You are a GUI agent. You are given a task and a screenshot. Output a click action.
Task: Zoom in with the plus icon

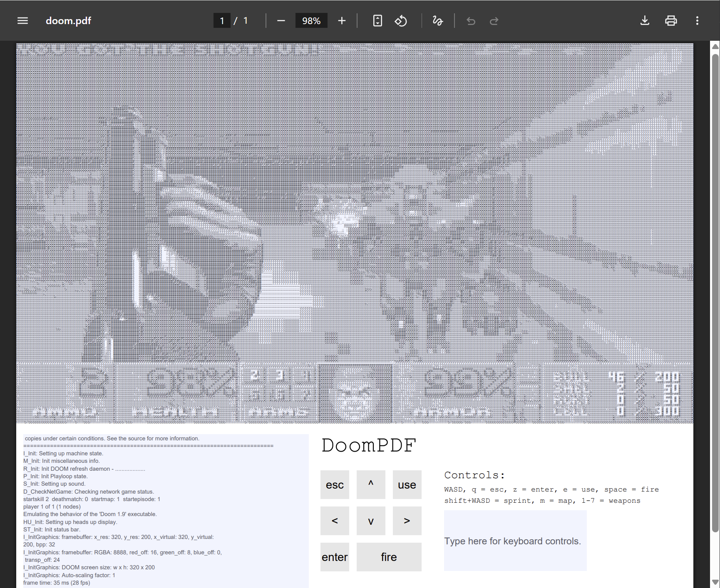pyautogui.click(x=342, y=20)
